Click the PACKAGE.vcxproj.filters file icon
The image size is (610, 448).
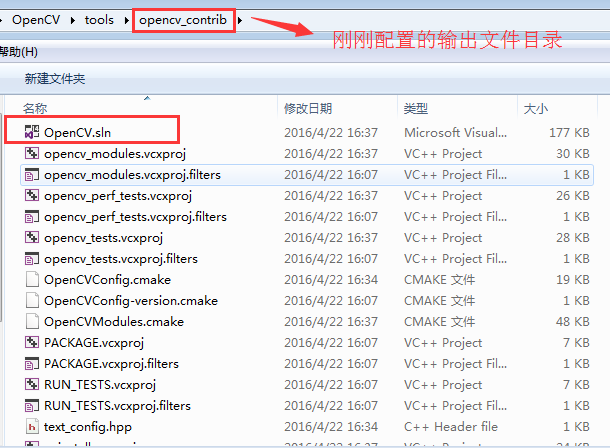pyautogui.click(x=32, y=363)
